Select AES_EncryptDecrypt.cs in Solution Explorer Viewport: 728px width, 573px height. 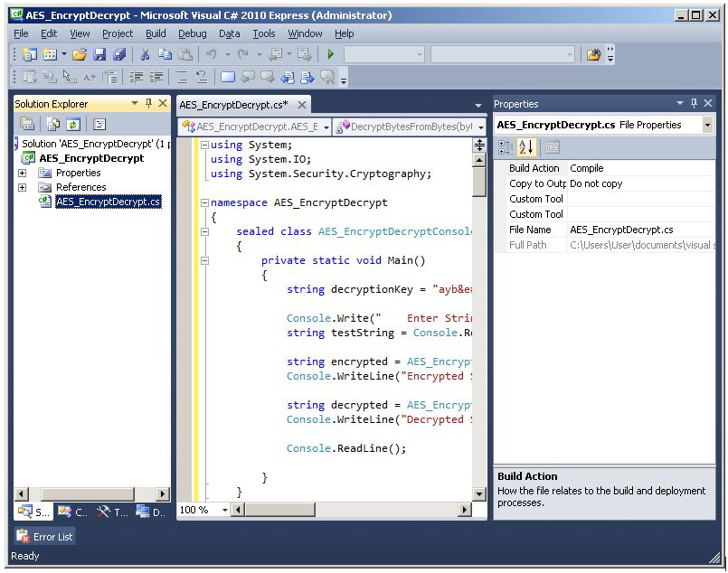108,202
